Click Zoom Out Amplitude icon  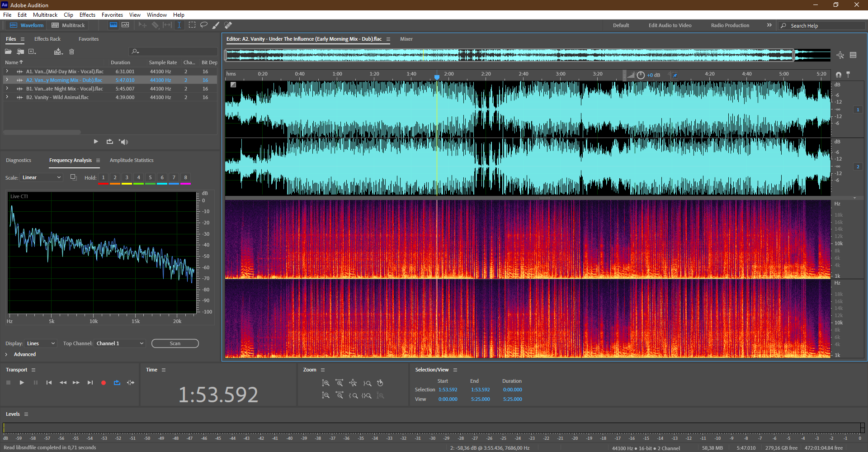[x=325, y=395]
